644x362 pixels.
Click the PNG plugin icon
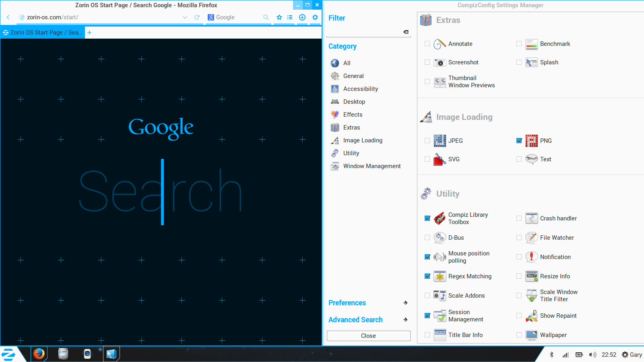[x=531, y=141]
